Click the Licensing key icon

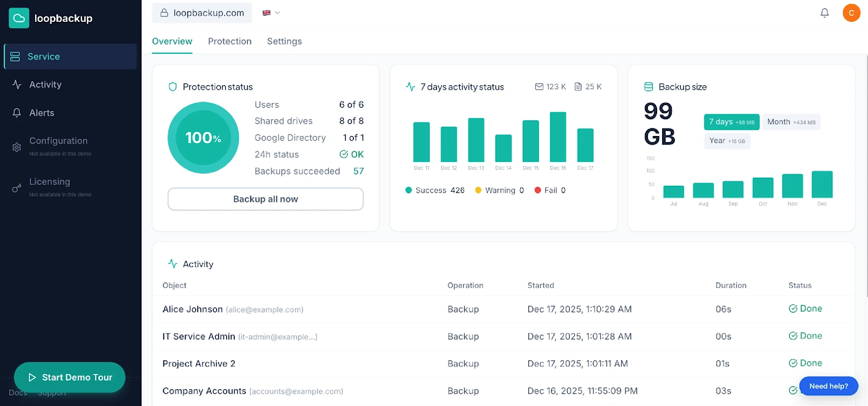17,188
